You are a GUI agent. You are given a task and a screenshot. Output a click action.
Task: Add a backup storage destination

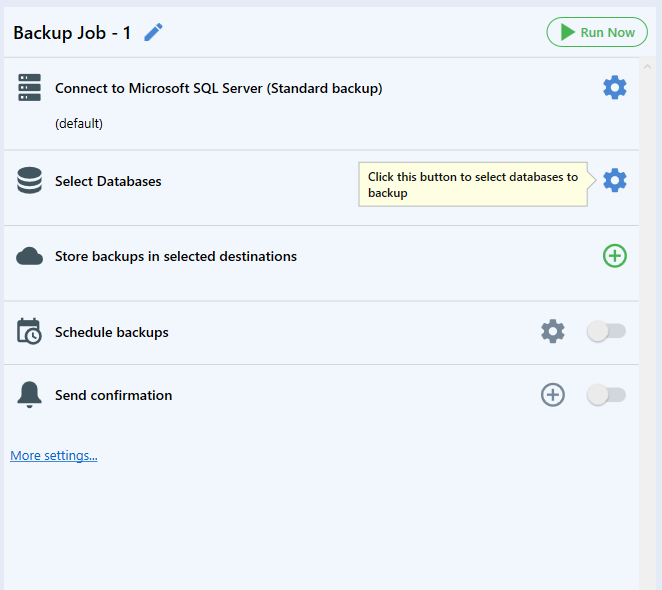(615, 256)
